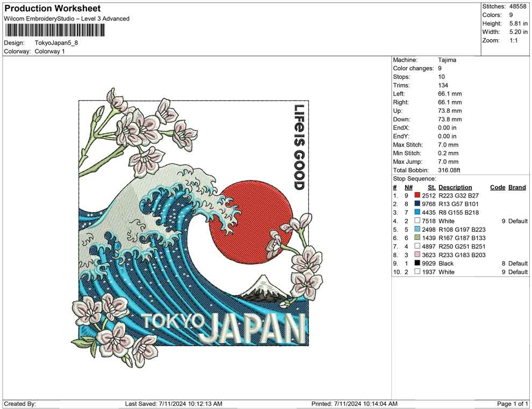532x409 pixels.
Task: Click the dark blue swatch for thread 9768
Action: point(417,203)
